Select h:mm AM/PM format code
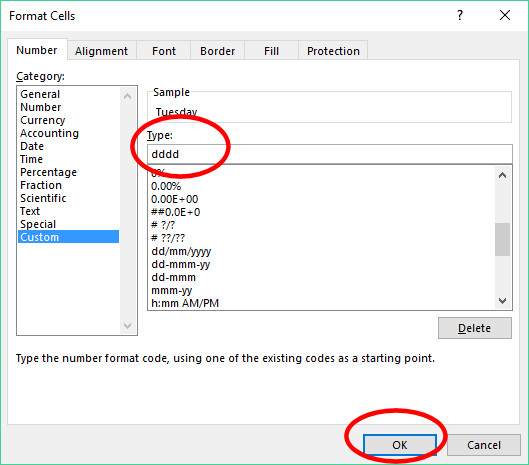 (x=185, y=303)
